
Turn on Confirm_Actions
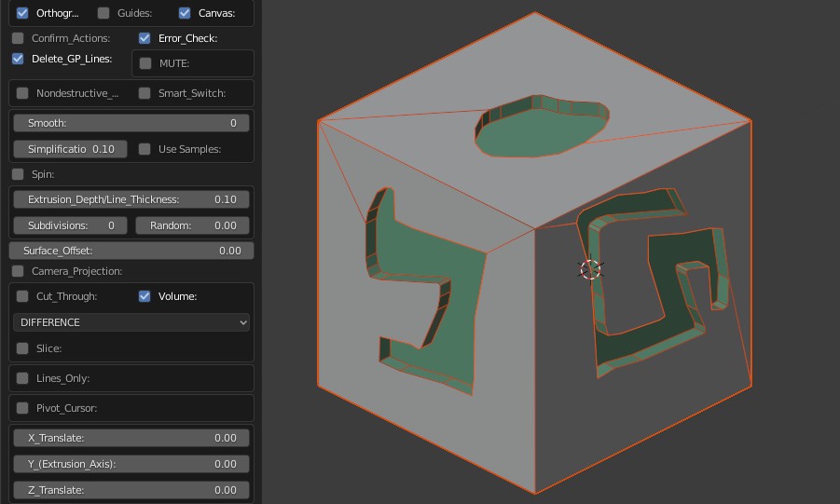coord(19,38)
